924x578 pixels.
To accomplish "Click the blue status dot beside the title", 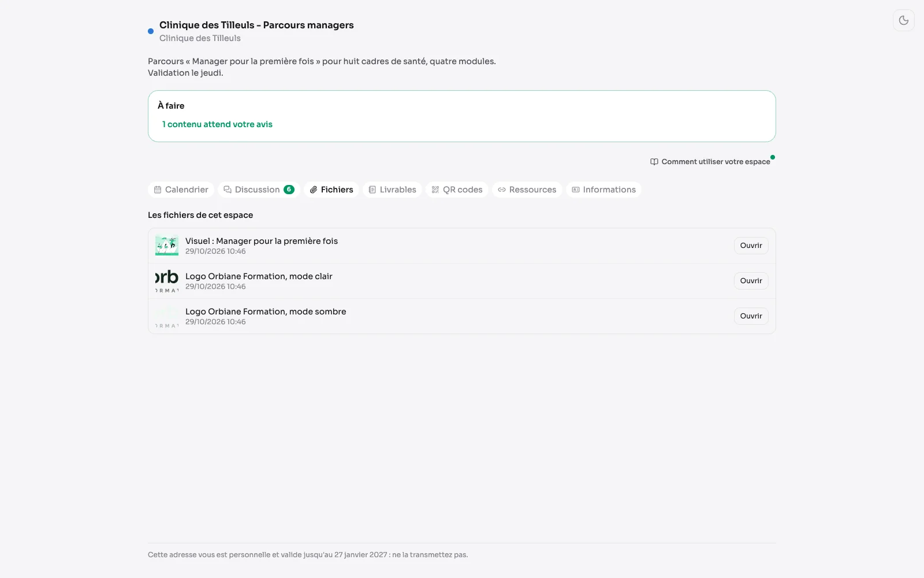I will tap(151, 31).
